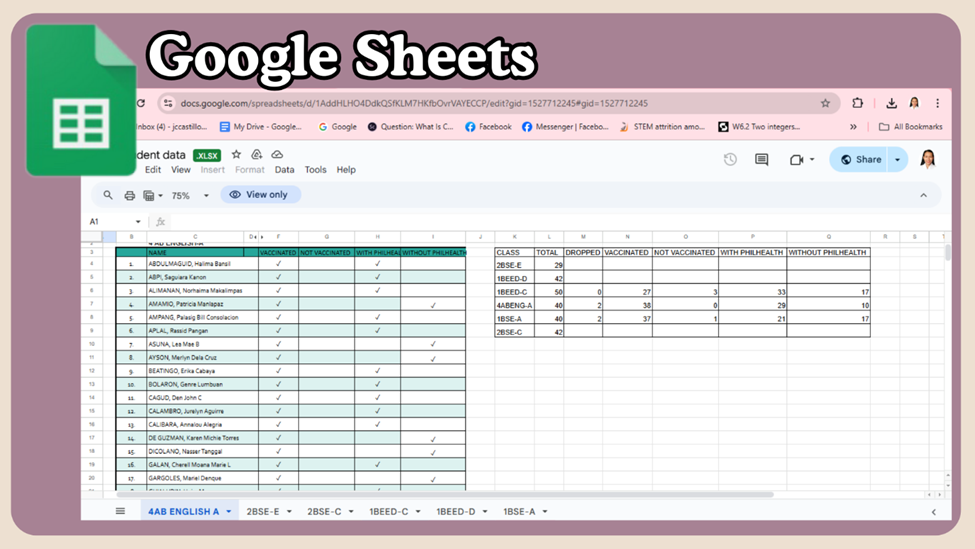This screenshot has height=549, width=975.
Task: Reload the page with browser refresh icon
Action: pyautogui.click(x=141, y=103)
